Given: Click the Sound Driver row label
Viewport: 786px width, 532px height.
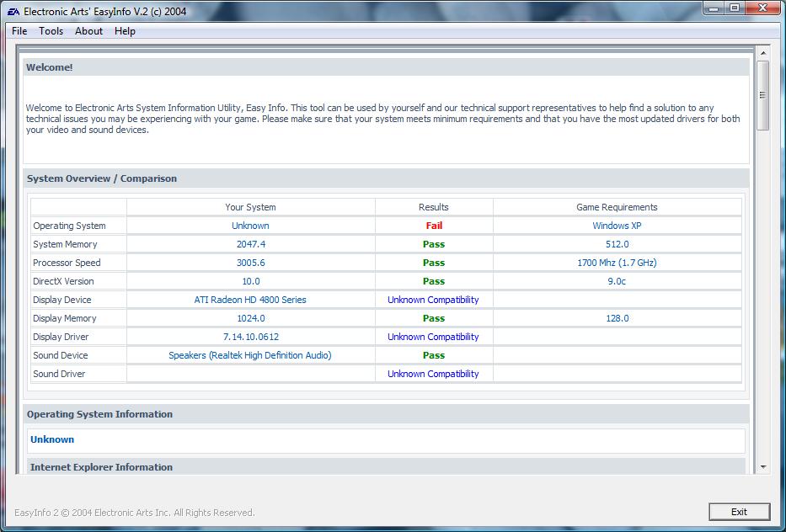Looking at the screenshot, I should pyautogui.click(x=59, y=375).
